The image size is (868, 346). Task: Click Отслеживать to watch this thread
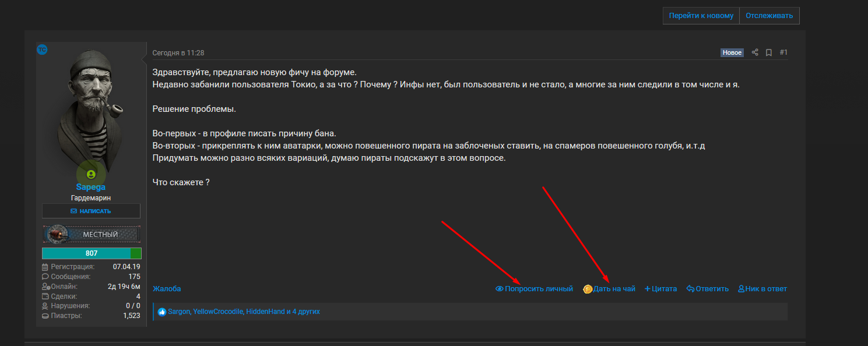pos(769,16)
